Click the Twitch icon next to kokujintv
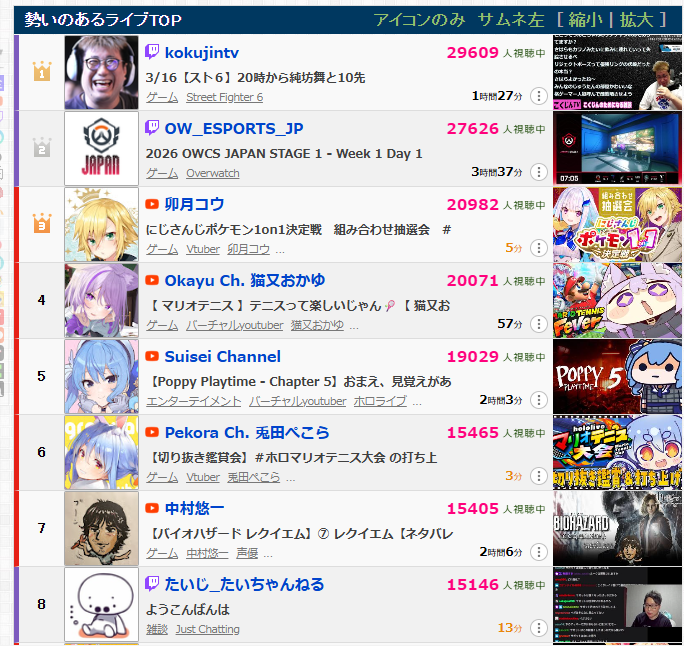The image size is (684, 646). pos(152,52)
